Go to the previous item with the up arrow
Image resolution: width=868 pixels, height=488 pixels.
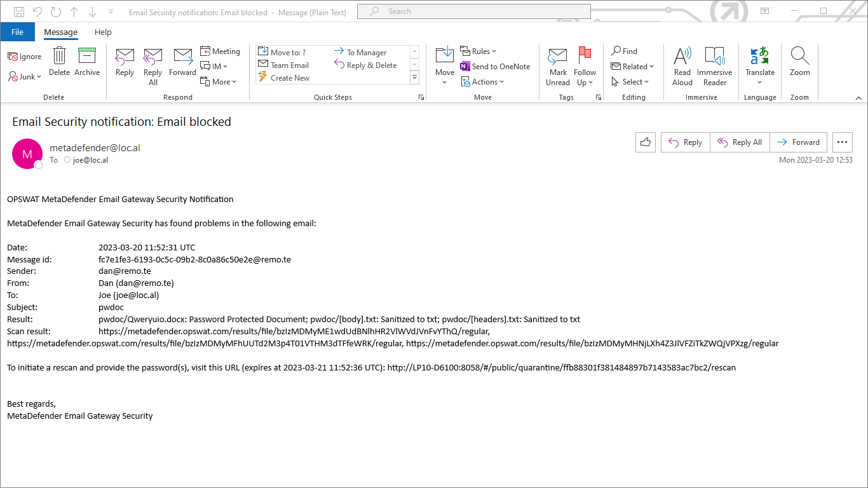pos(74,11)
